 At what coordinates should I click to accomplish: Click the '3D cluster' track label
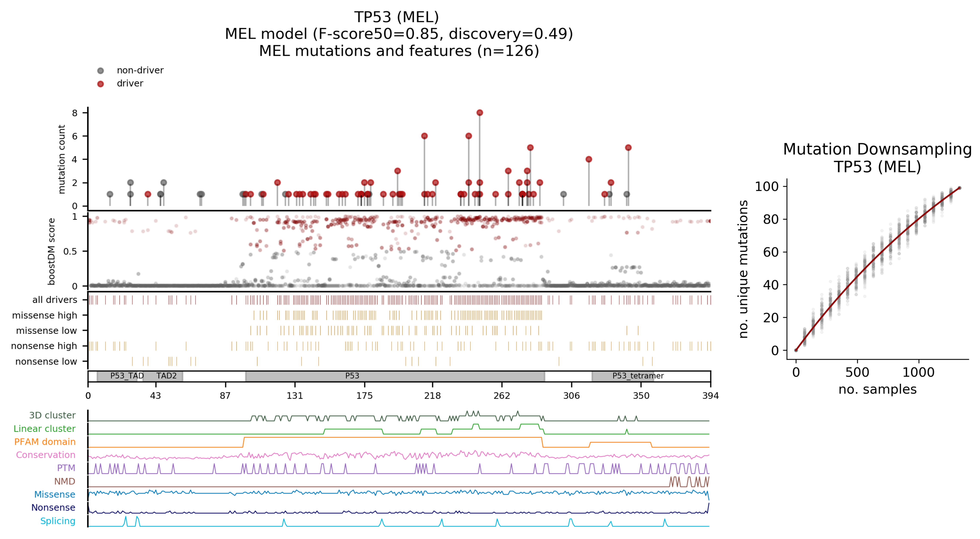52,415
